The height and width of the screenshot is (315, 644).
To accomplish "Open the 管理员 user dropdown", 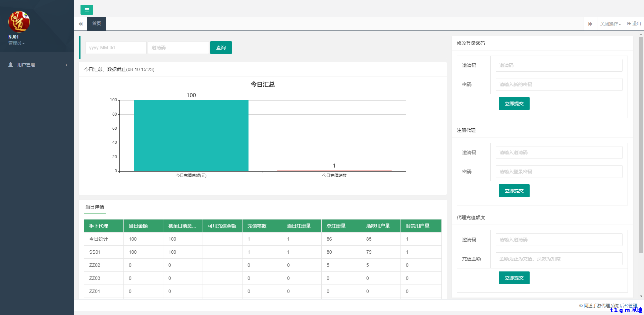I will click(x=16, y=43).
